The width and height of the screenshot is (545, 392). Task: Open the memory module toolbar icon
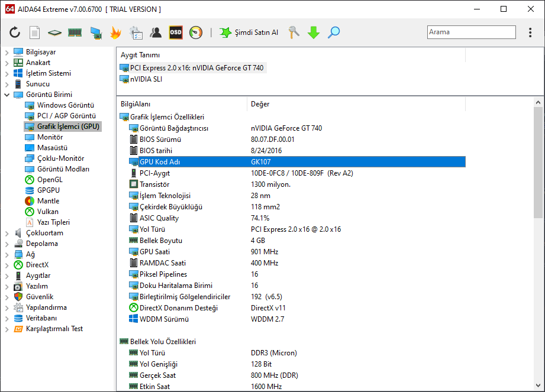[75, 33]
